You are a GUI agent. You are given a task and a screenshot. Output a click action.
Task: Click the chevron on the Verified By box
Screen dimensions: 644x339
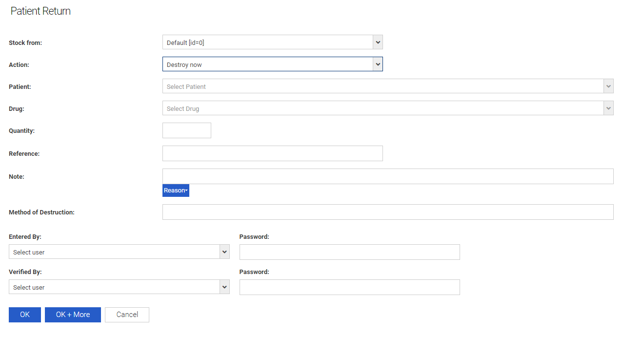tap(224, 287)
